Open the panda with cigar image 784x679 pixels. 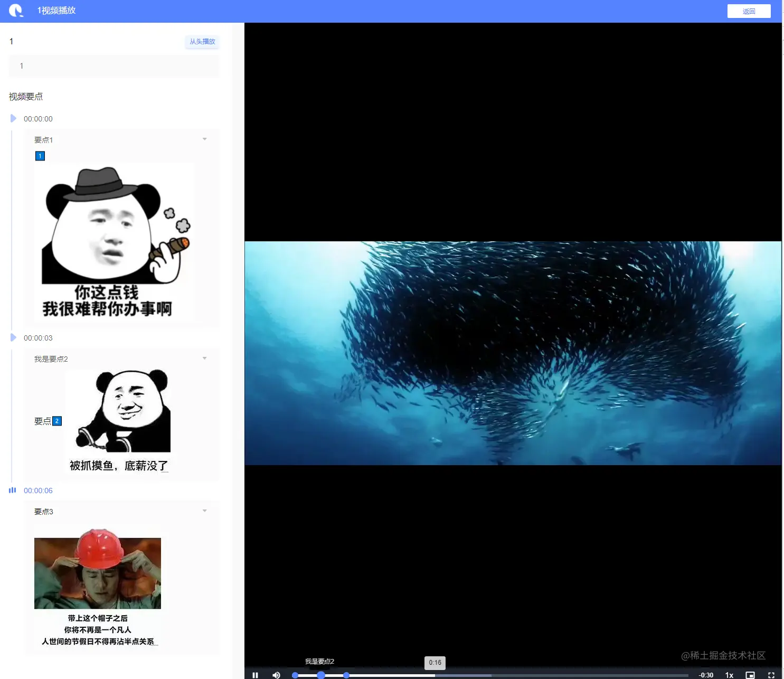coord(115,242)
